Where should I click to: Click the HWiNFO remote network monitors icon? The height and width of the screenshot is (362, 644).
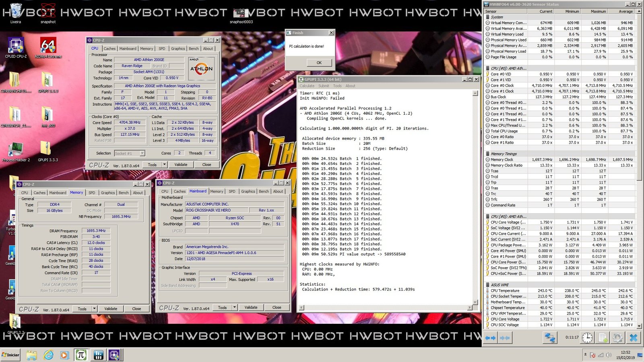pos(549,338)
